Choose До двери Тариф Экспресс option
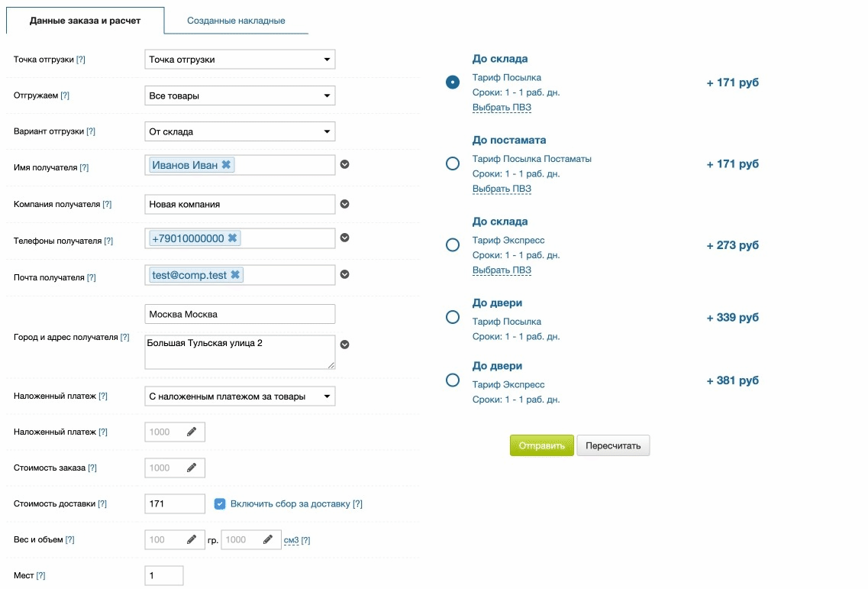Image resolution: width=868 pixels, height=589 pixels. 452,380
